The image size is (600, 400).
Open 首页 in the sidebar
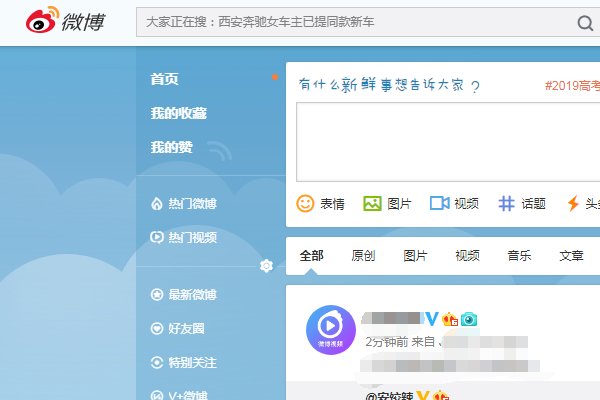pos(164,79)
